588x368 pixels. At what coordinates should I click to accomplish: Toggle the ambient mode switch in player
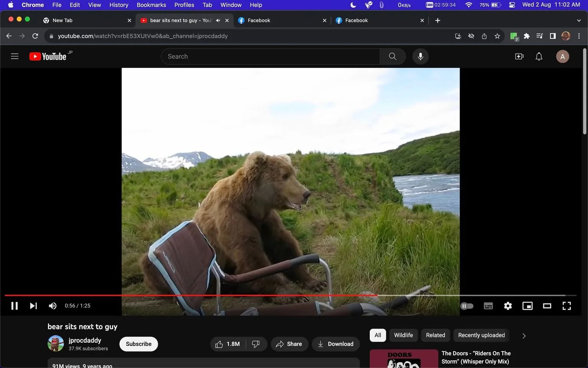[467, 306]
